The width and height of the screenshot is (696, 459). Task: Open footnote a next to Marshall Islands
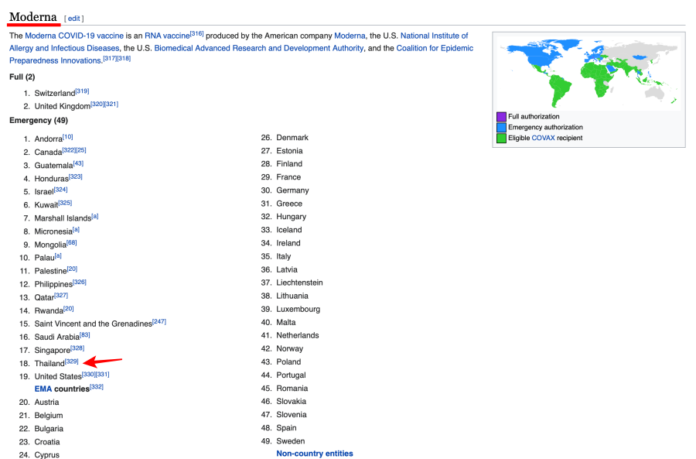[95, 216]
